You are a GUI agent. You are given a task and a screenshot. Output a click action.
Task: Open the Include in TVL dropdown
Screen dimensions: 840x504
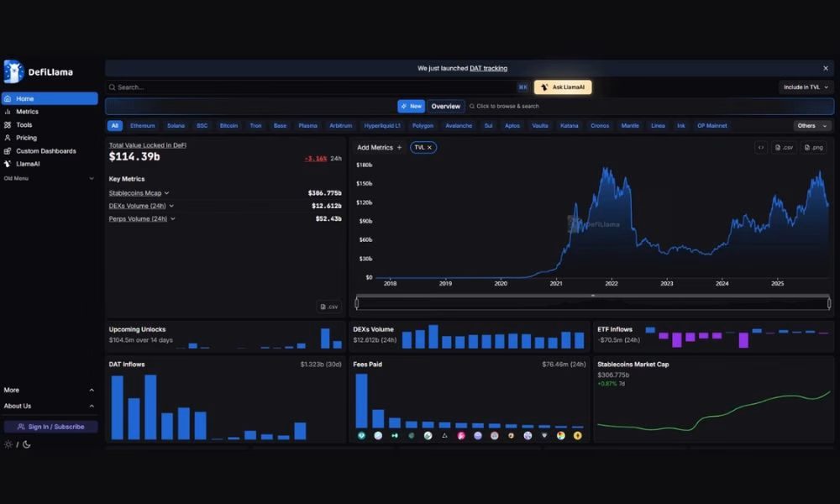pos(806,87)
